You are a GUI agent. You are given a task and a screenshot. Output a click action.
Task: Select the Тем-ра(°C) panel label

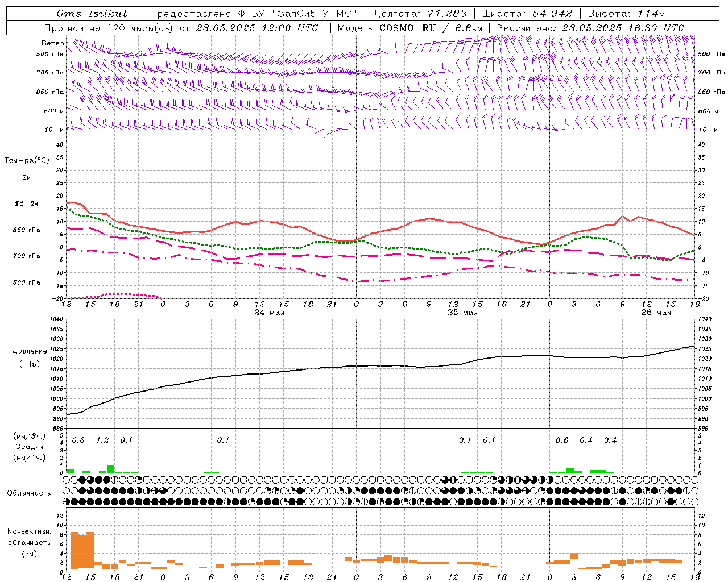(27, 161)
